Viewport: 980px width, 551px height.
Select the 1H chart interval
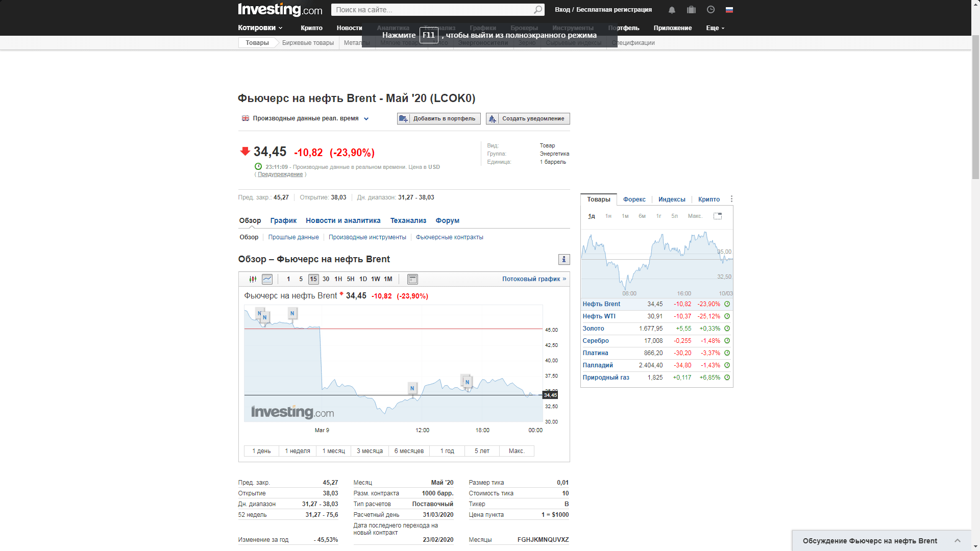(338, 279)
